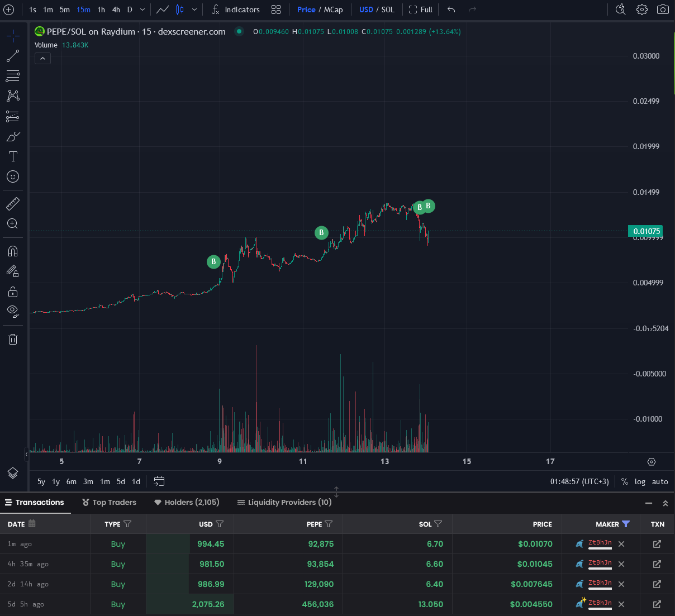The height and width of the screenshot is (616, 675).
Task: Open the timezone selector showing UTC+3
Action: pos(579,481)
